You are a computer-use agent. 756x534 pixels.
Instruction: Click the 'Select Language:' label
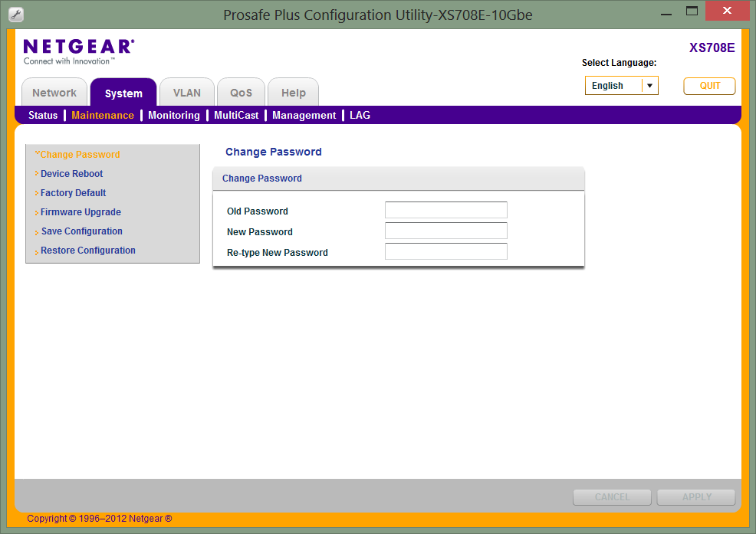619,63
